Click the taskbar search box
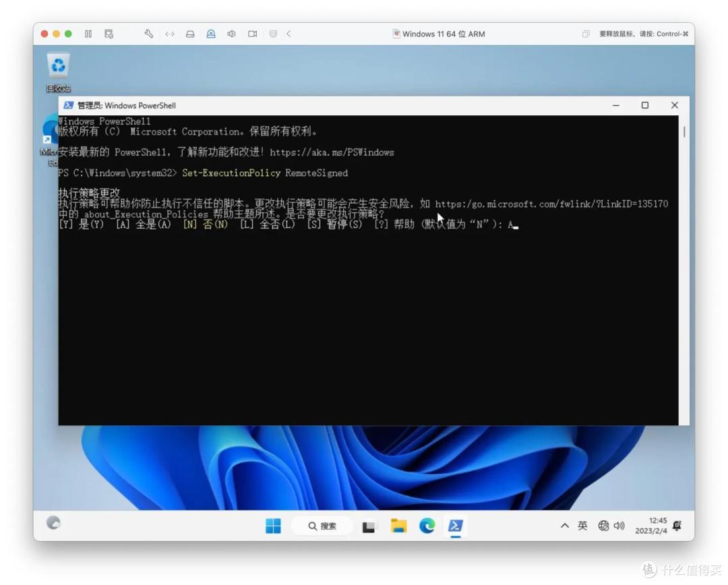 click(x=322, y=526)
